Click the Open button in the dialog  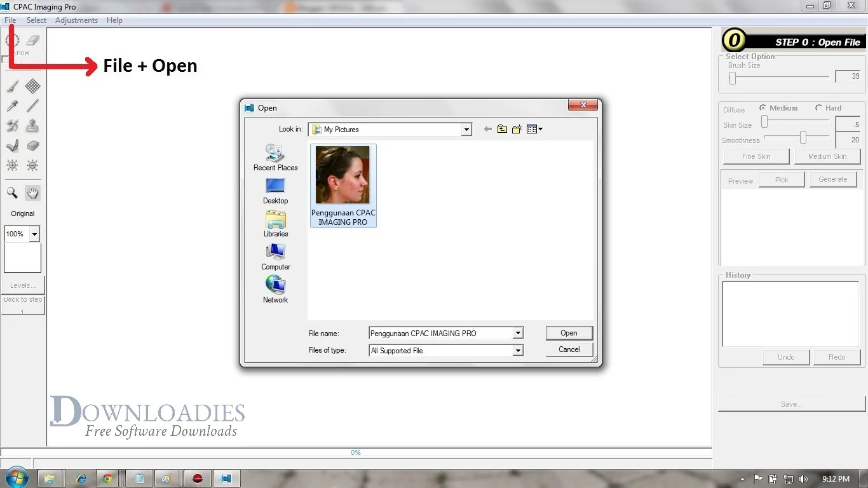569,333
